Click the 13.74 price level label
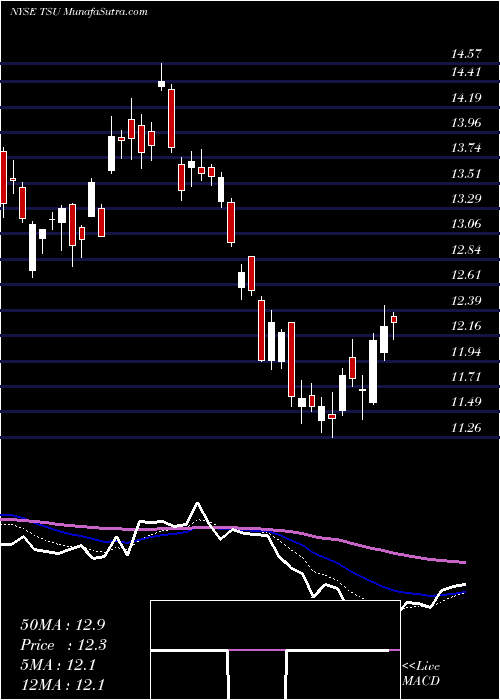Image resolution: width=500 pixels, height=700 pixels. pyautogui.click(x=466, y=148)
